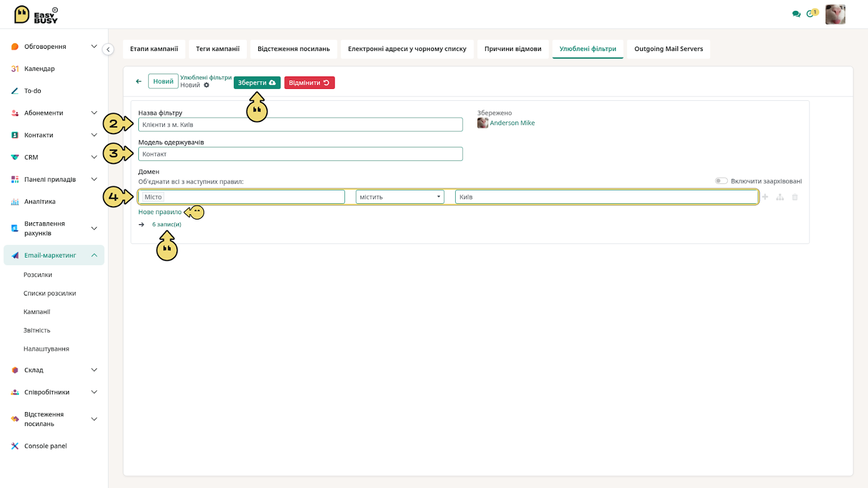Image resolution: width=868 pixels, height=488 pixels.
Task: Click the EasyBusy logo
Action: [x=36, y=15]
